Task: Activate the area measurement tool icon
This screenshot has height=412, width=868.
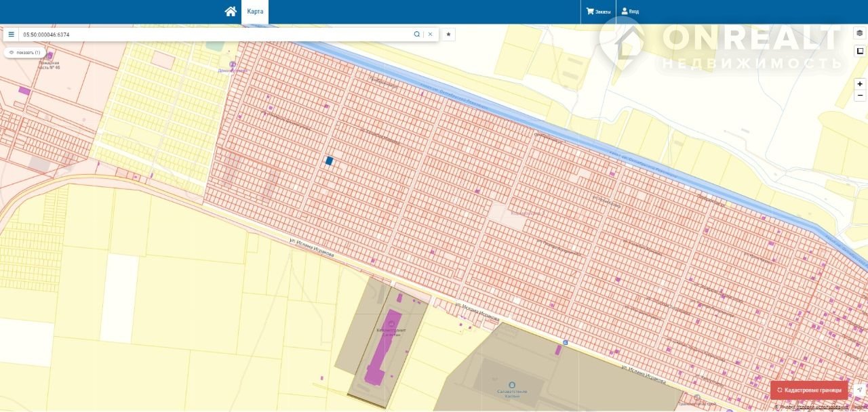Action: [859, 51]
